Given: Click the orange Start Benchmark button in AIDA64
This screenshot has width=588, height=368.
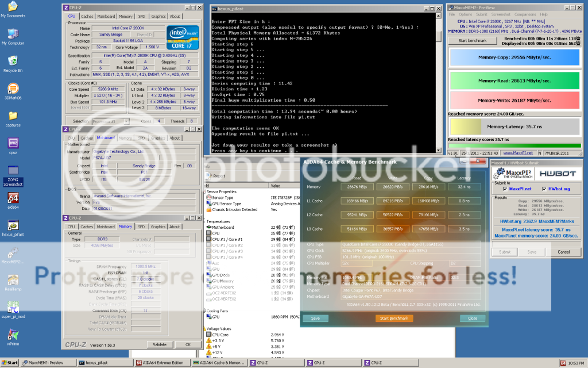Looking at the screenshot, I should [394, 319].
